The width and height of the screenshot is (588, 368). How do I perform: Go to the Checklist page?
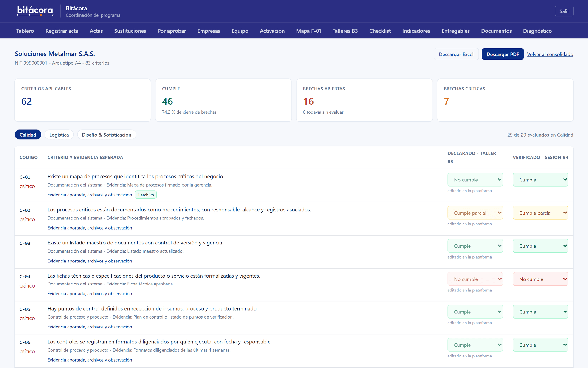(x=380, y=31)
